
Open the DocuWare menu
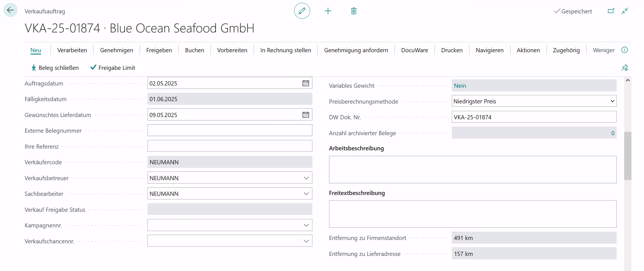coord(415,50)
